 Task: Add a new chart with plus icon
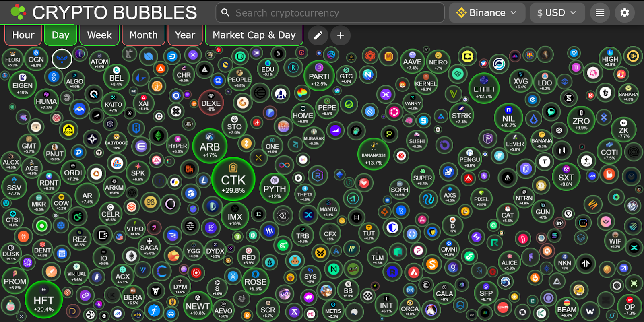[x=341, y=35]
